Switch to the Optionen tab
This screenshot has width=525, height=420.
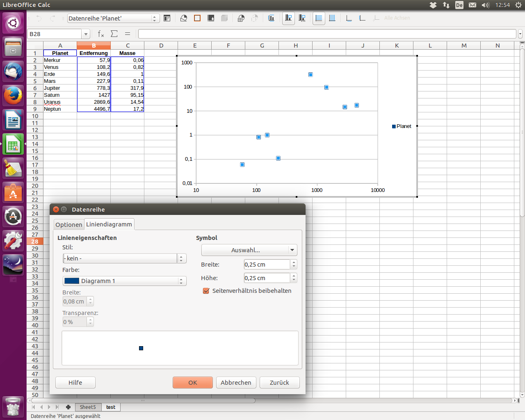coord(69,225)
